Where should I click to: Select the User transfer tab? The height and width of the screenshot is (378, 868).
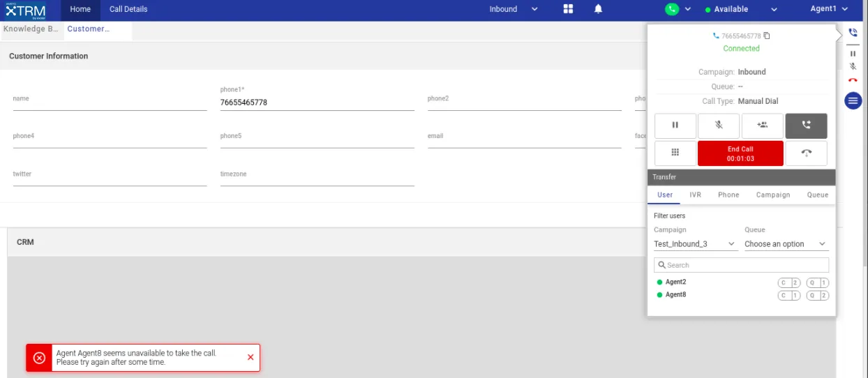pyautogui.click(x=665, y=195)
